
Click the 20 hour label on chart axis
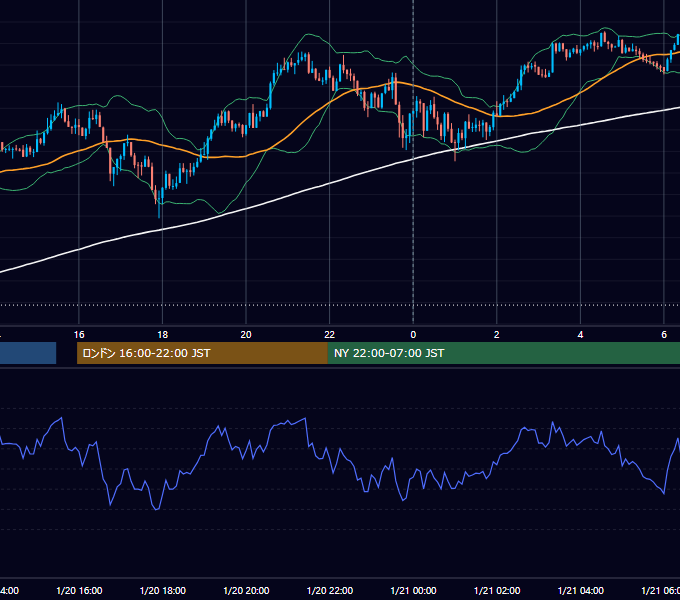246,335
